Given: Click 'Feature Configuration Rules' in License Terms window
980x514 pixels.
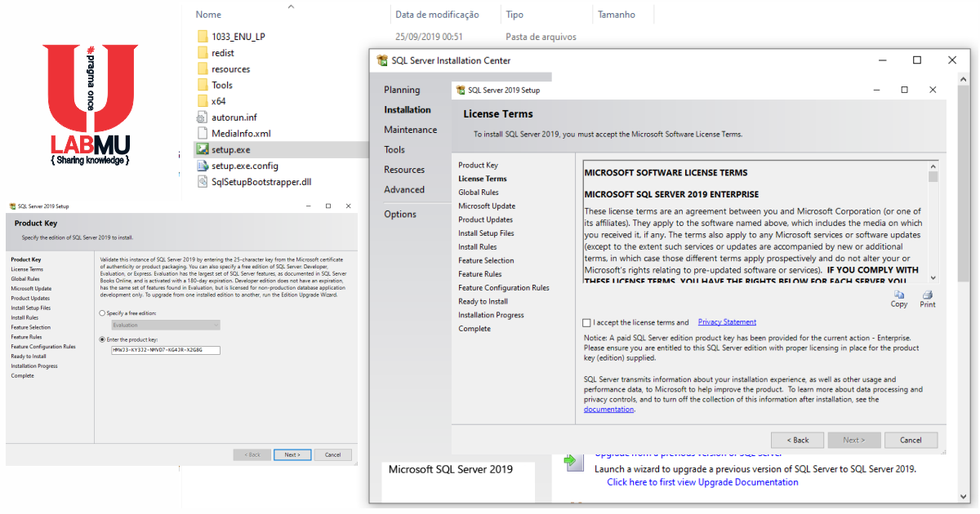Looking at the screenshot, I should (x=504, y=287).
